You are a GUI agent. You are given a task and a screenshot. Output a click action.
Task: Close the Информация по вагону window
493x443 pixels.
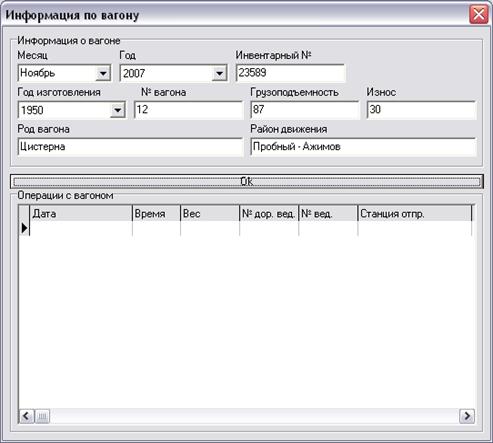point(479,15)
